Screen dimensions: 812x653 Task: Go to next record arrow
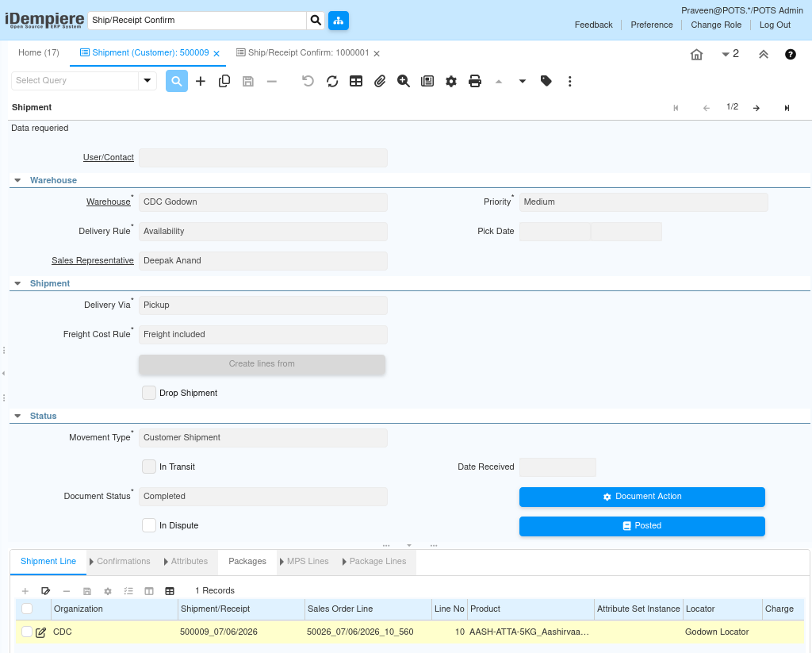point(756,108)
